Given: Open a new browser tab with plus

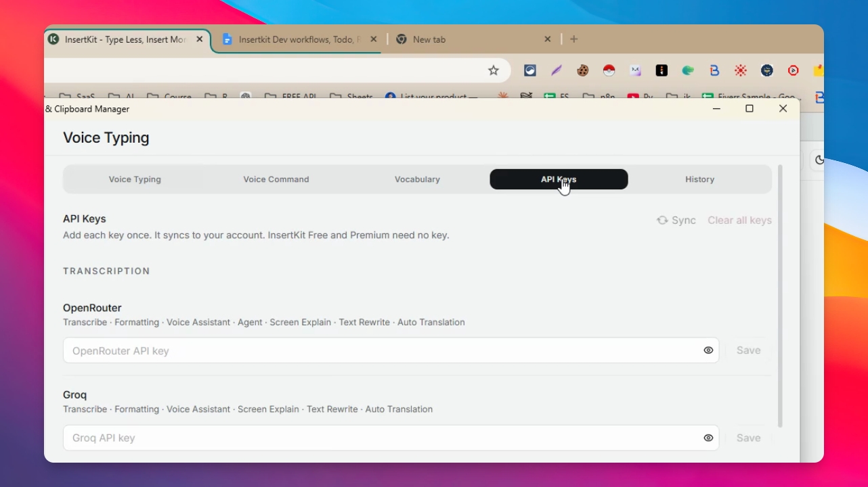Looking at the screenshot, I should click(573, 39).
